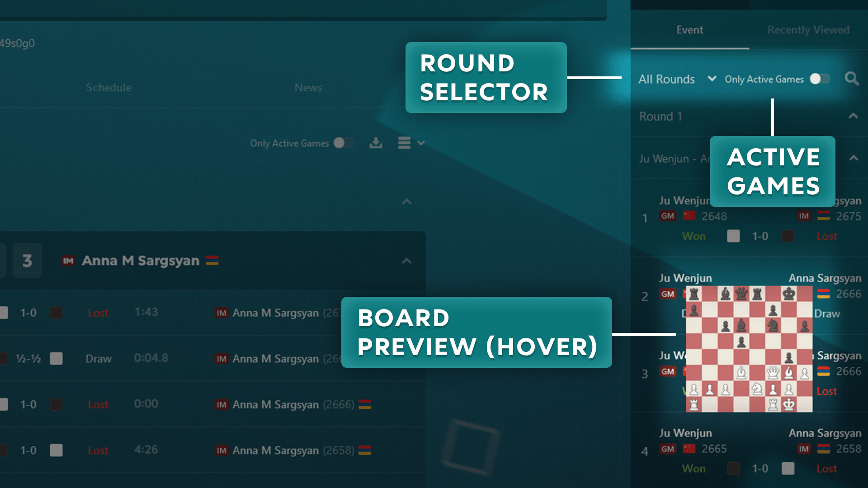The height and width of the screenshot is (488, 868).
Task: Click the dropdown arrow next to list view
Action: (420, 142)
